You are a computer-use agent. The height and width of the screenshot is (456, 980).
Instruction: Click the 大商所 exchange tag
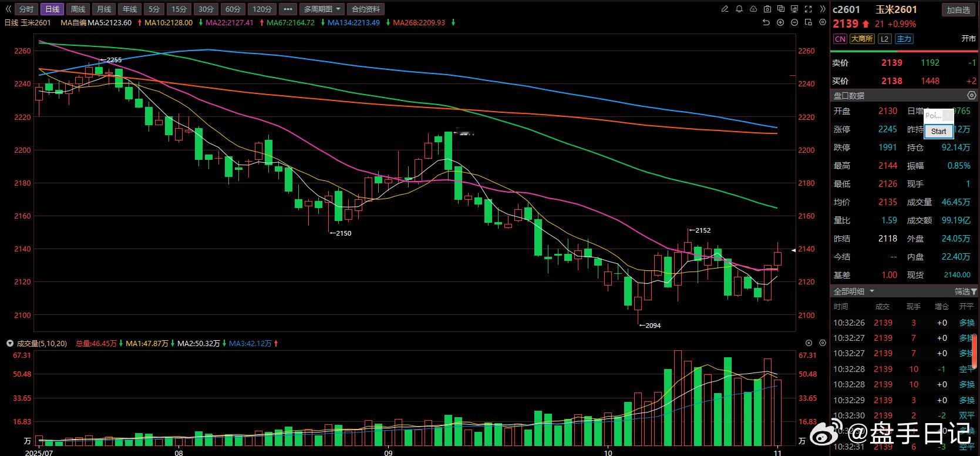862,39
